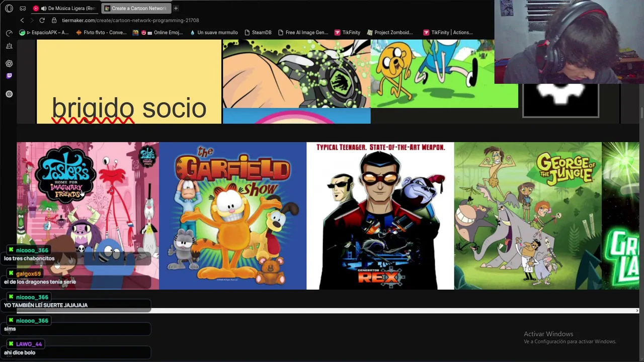Open the Twitch sidebar panel
Viewport: 644px width, 362px height.
(x=9, y=76)
